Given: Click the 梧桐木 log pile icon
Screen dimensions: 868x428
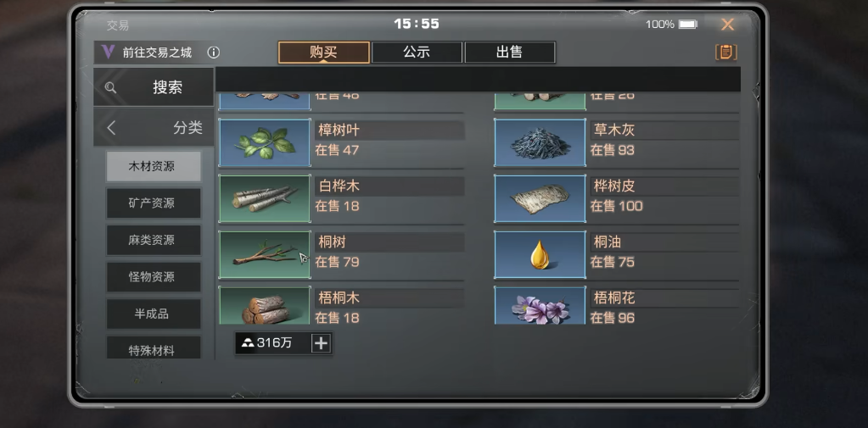Looking at the screenshot, I should click(265, 305).
